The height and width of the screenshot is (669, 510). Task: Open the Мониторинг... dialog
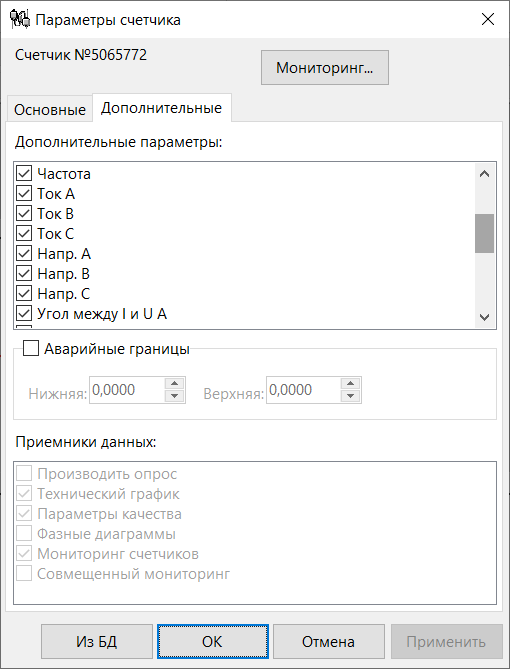point(325,67)
